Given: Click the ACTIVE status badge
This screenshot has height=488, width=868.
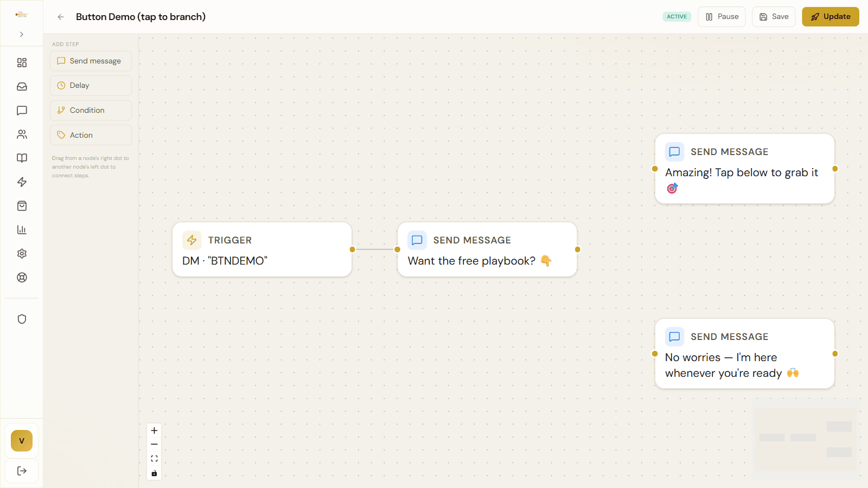Looking at the screenshot, I should (x=677, y=17).
